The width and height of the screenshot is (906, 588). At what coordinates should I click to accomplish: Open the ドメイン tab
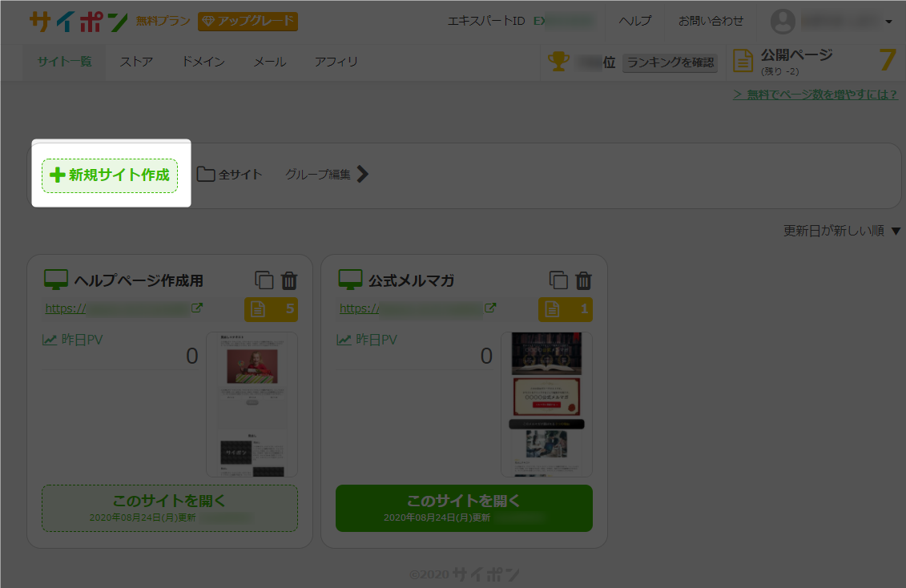pos(203,61)
